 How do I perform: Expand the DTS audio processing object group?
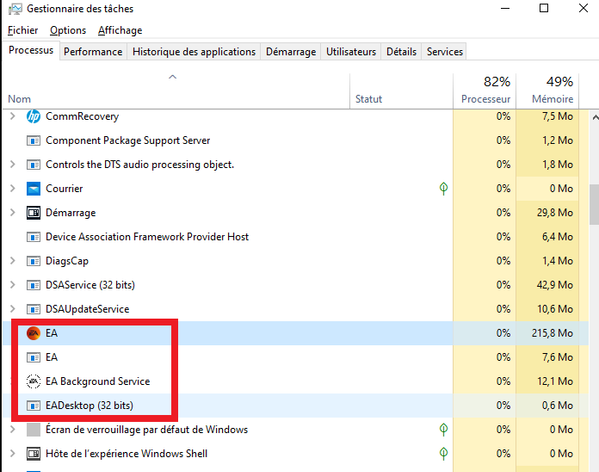click(13, 165)
